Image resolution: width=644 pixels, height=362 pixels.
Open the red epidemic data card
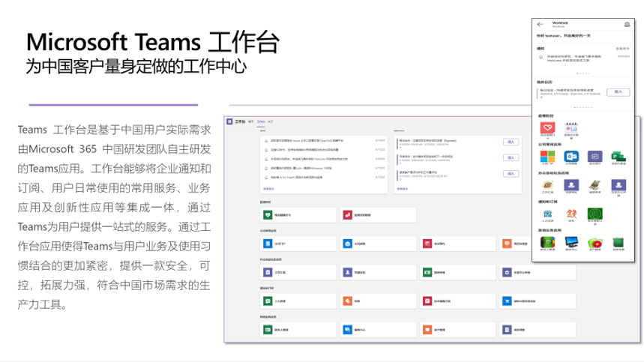(378, 215)
